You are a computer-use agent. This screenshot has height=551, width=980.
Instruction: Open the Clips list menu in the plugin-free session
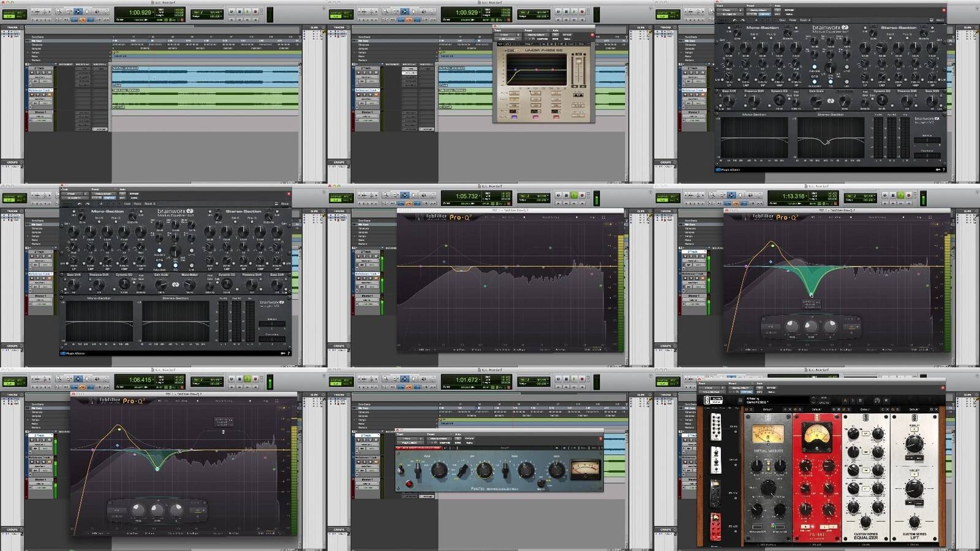click(323, 27)
